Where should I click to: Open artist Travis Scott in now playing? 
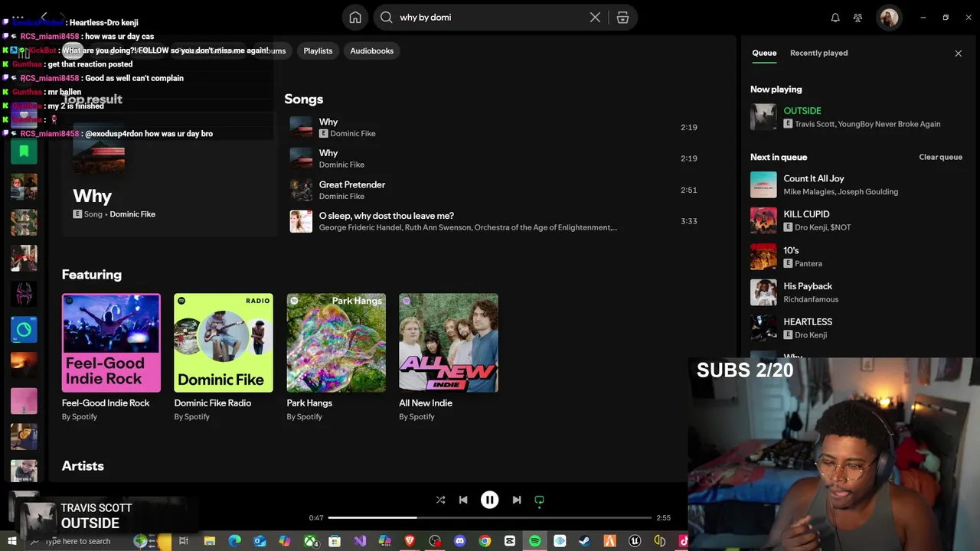(815, 124)
